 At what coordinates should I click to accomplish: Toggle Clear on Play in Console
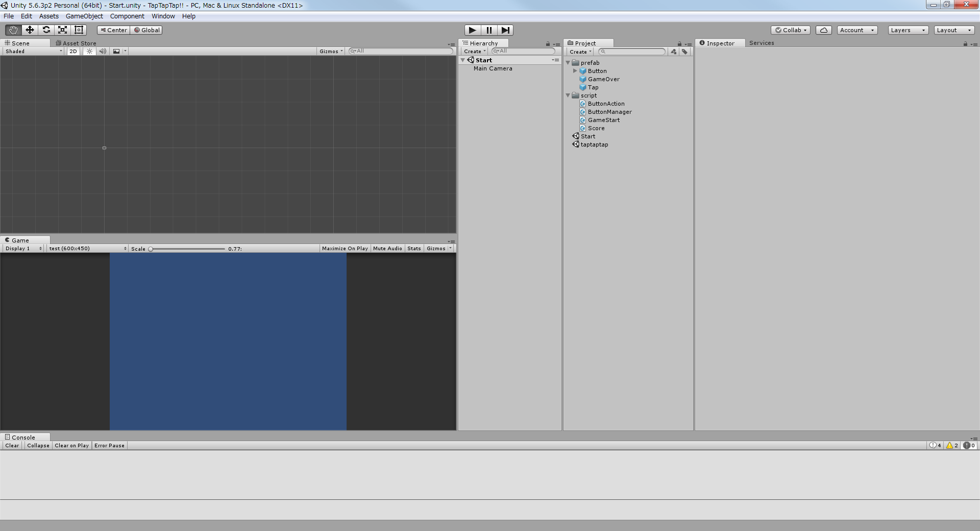[71, 445]
